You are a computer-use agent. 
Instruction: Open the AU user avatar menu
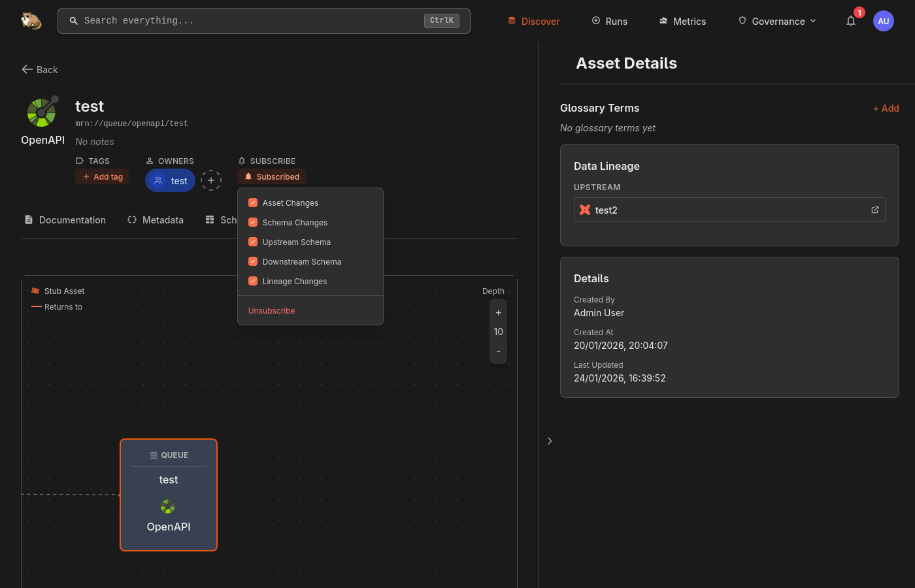(x=883, y=21)
